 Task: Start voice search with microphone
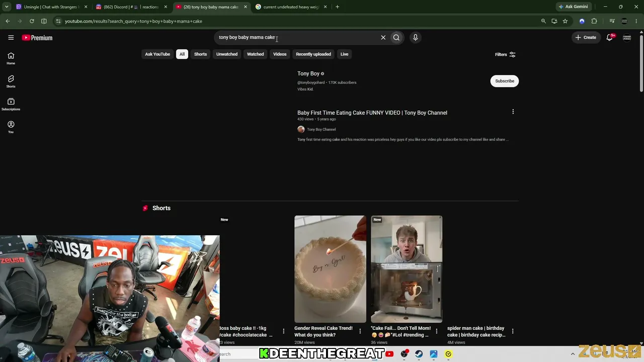(x=415, y=37)
